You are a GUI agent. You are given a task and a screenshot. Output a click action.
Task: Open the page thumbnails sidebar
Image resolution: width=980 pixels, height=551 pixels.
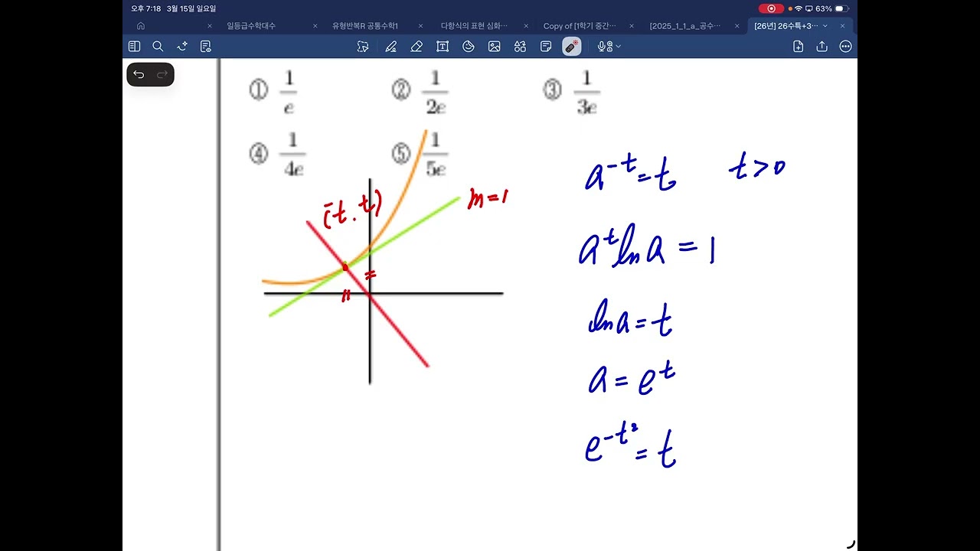(134, 47)
